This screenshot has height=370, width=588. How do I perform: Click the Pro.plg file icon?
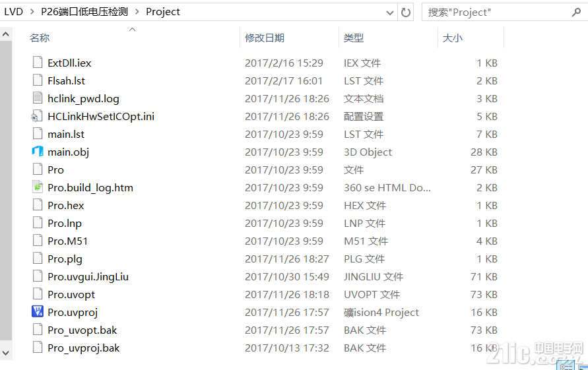tap(38, 259)
